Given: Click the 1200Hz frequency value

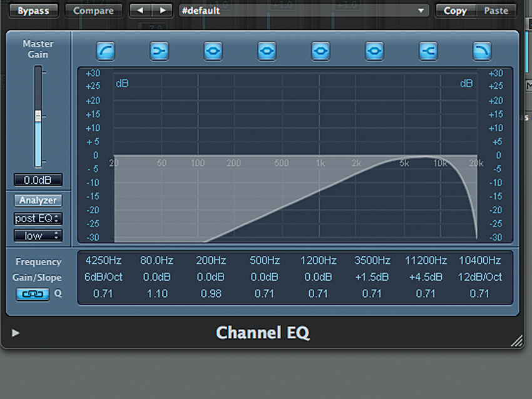Looking at the screenshot, I should pyautogui.click(x=318, y=260).
